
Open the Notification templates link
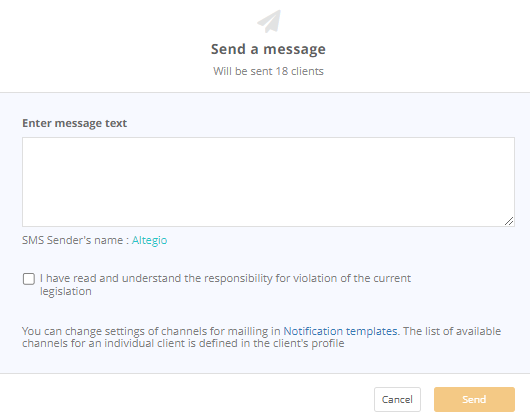340,331
